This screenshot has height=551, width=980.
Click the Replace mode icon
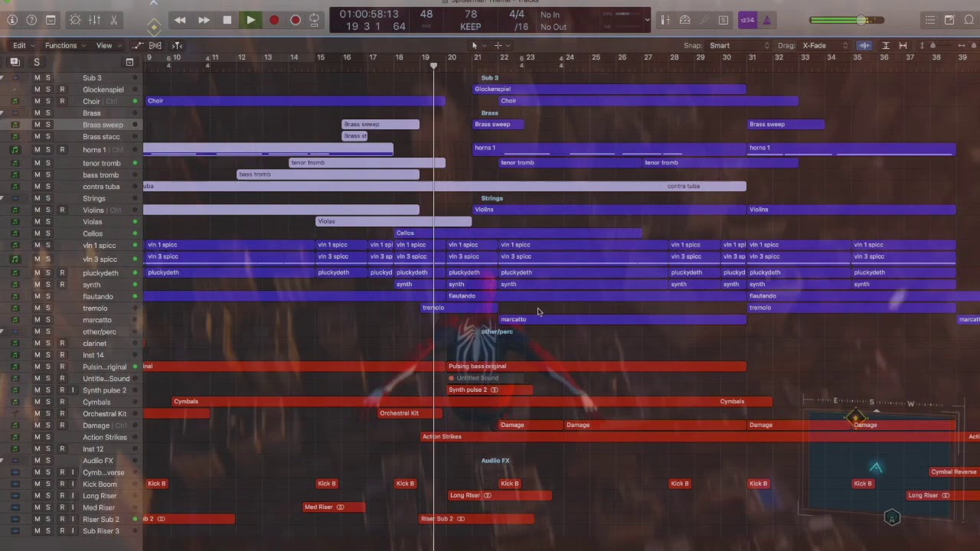coord(665,20)
